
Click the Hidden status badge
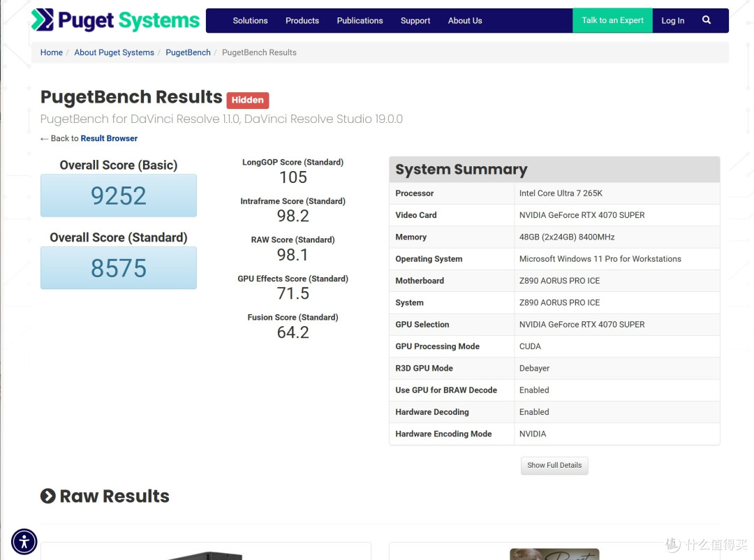tap(248, 100)
